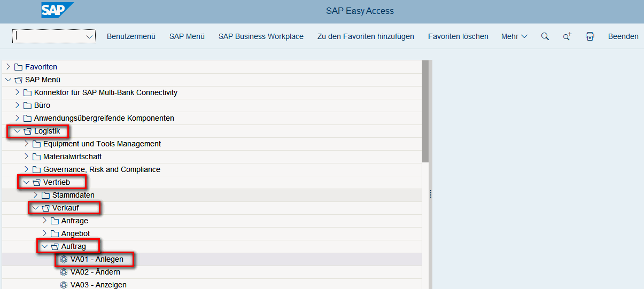Open the transaction code dropdown arrow
Viewport: 644px width, 289px height.
89,36
